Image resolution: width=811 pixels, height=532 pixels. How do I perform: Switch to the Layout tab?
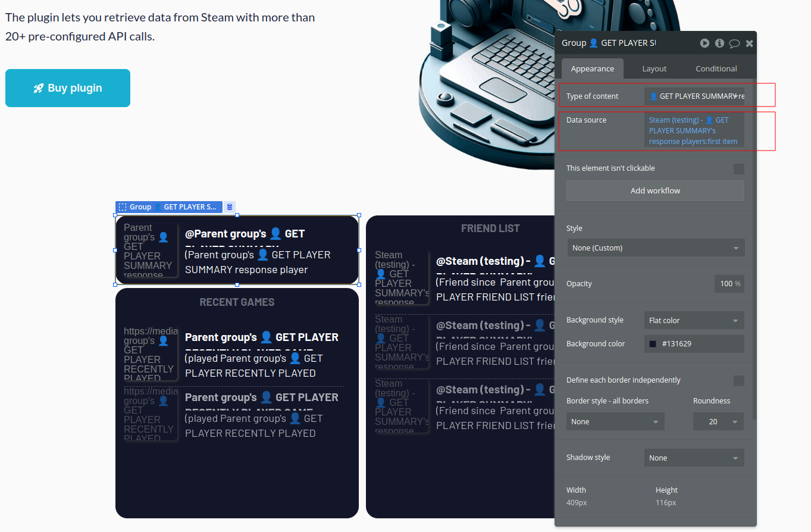click(x=654, y=68)
